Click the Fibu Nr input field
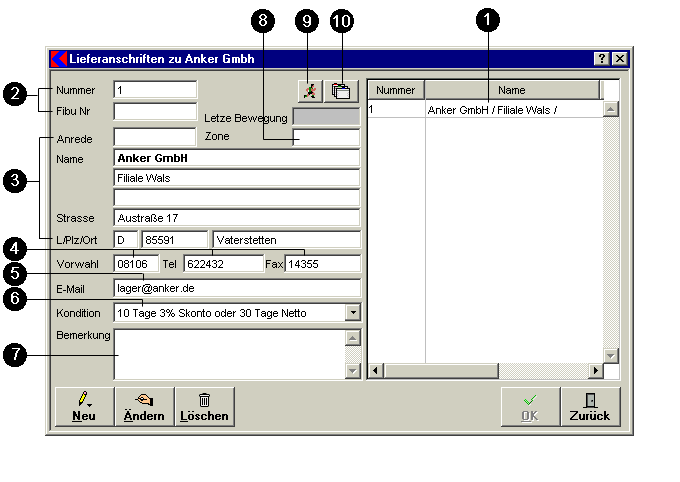Screen dimensions: 680x482 tap(155, 111)
